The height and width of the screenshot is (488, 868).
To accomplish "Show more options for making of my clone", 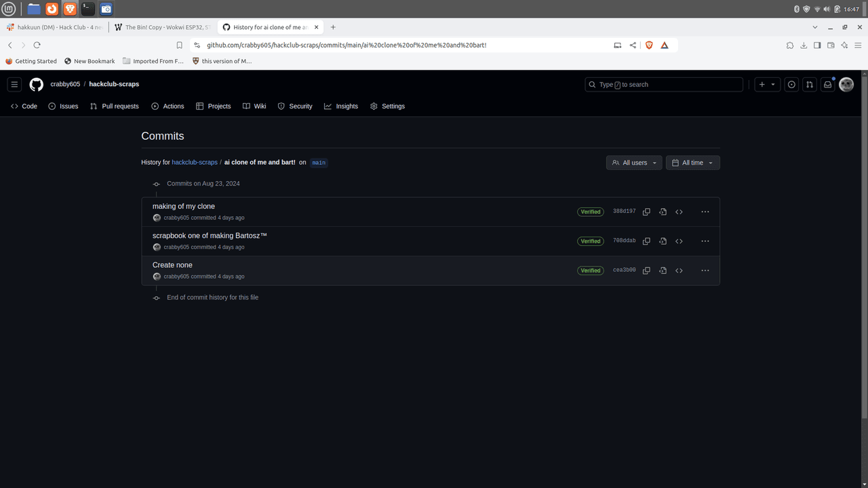I will coord(705,212).
